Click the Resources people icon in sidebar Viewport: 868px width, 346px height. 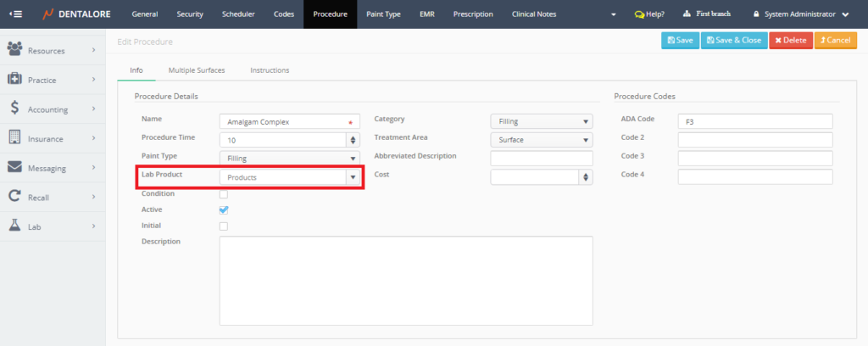click(x=14, y=50)
